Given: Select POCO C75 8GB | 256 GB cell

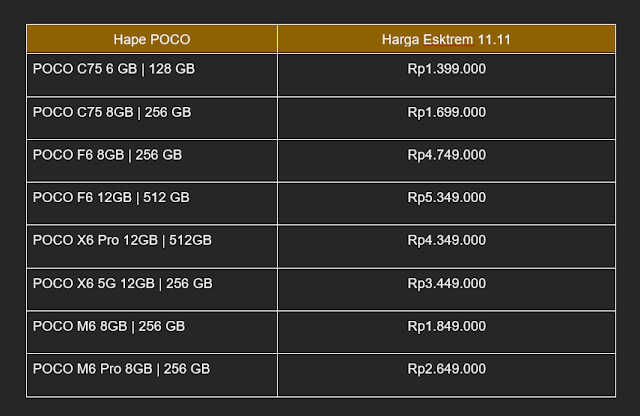Looking at the screenshot, I should pyautogui.click(x=112, y=112).
